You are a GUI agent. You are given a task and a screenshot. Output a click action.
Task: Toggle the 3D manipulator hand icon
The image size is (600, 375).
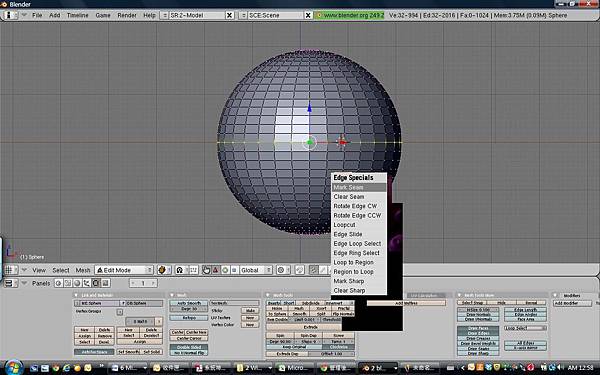[x=206, y=270]
